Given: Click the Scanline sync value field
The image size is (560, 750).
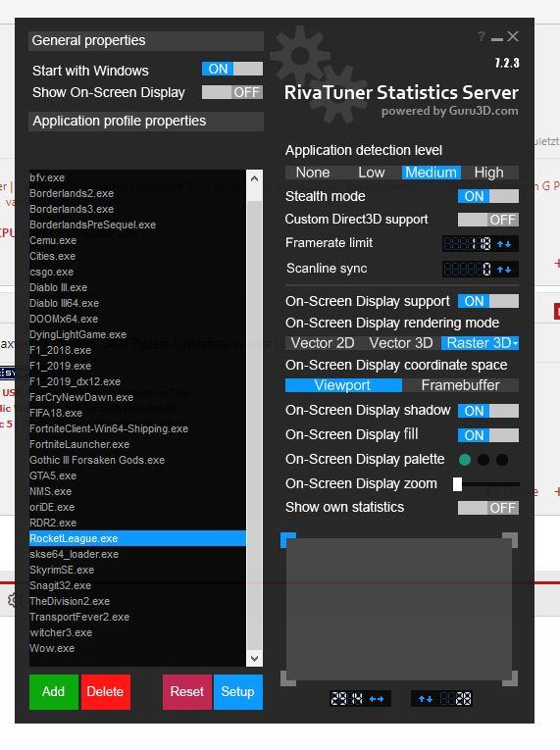Looking at the screenshot, I should pyautogui.click(x=468, y=270).
